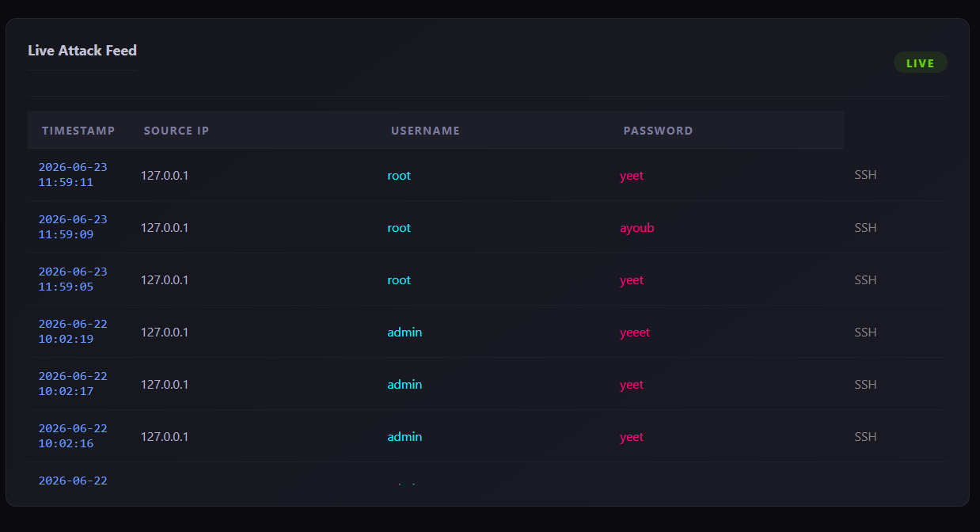Click SSH label in the 10:02:19 row

click(x=865, y=332)
